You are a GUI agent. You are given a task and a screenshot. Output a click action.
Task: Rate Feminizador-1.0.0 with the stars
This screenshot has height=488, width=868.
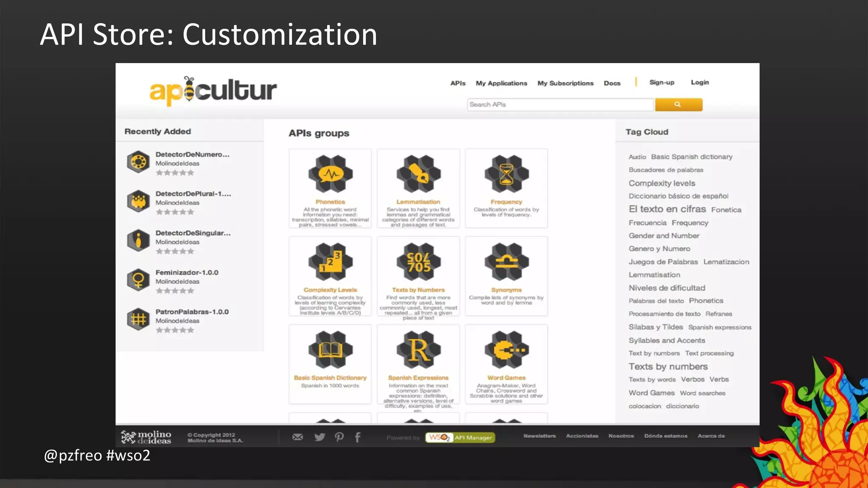175,291
